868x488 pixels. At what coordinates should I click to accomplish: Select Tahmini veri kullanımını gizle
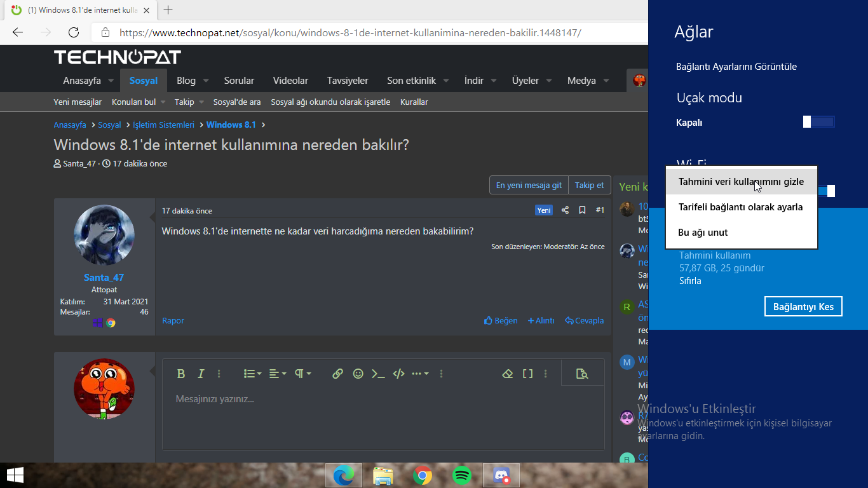741,182
